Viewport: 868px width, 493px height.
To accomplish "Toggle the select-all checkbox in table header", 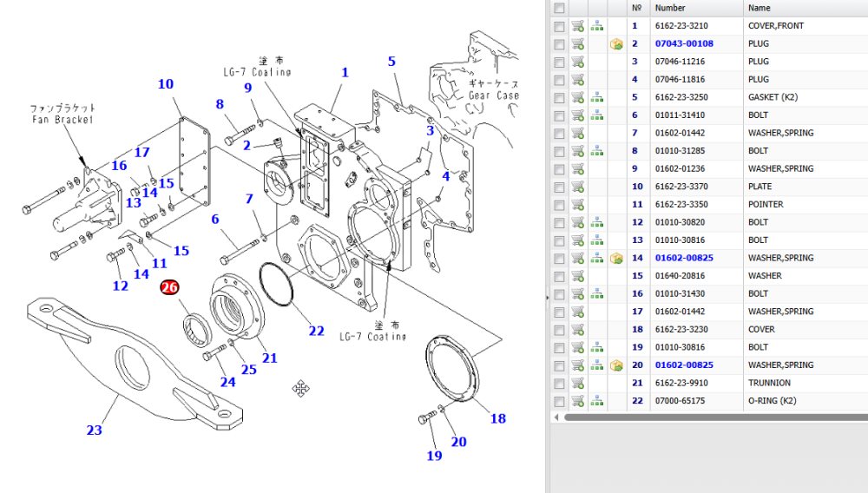I will 559,8.
